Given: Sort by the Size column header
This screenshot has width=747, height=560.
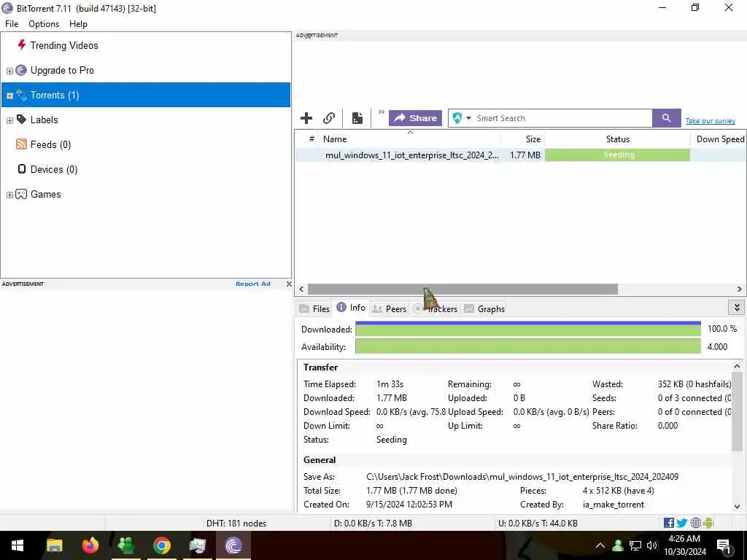Looking at the screenshot, I should click(x=522, y=139).
